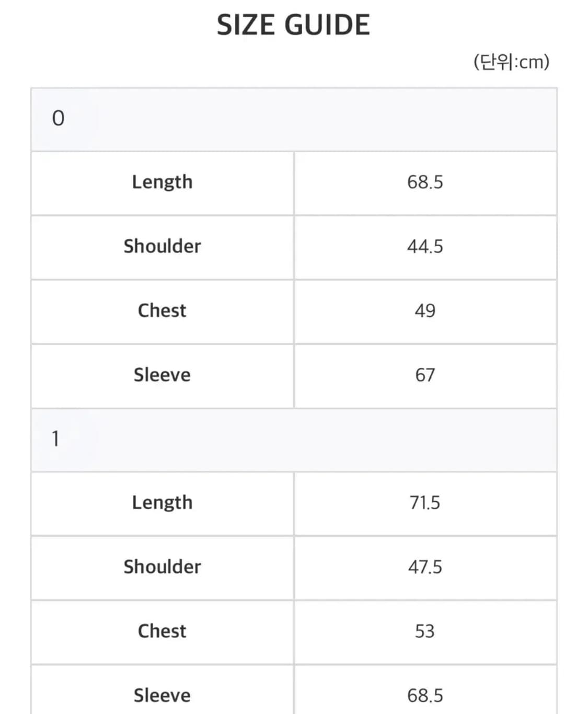The height and width of the screenshot is (714, 588).
Task: Select the chest value 49
Action: [425, 311]
